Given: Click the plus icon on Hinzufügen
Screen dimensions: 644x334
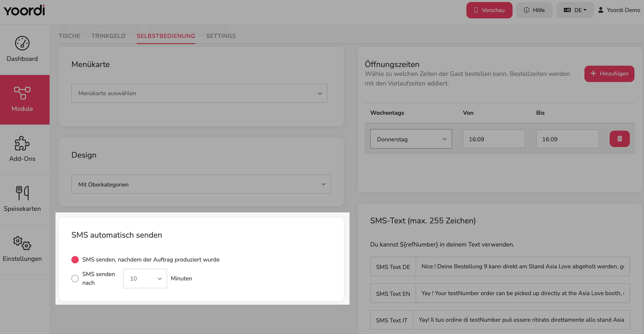Looking at the screenshot, I should 593,73.
